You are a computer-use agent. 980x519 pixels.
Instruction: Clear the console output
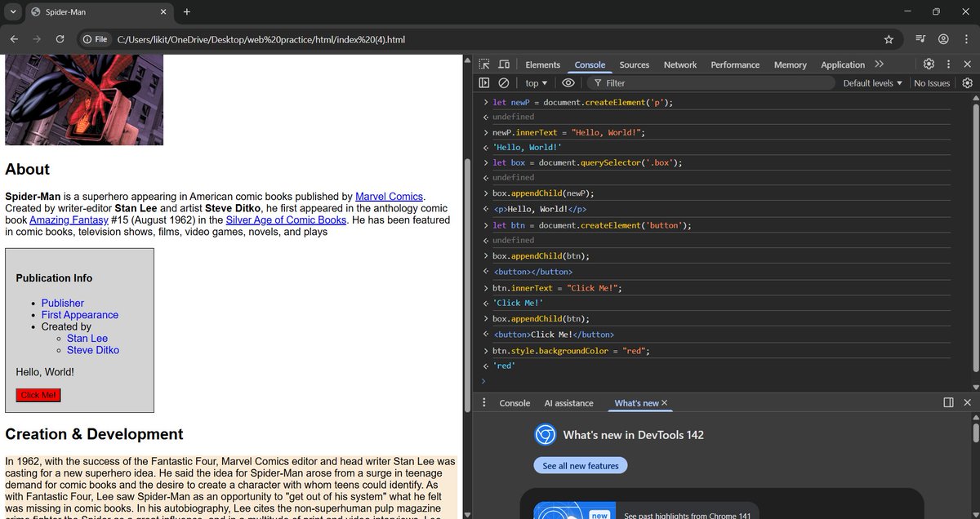pyautogui.click(x=504, y=82)
